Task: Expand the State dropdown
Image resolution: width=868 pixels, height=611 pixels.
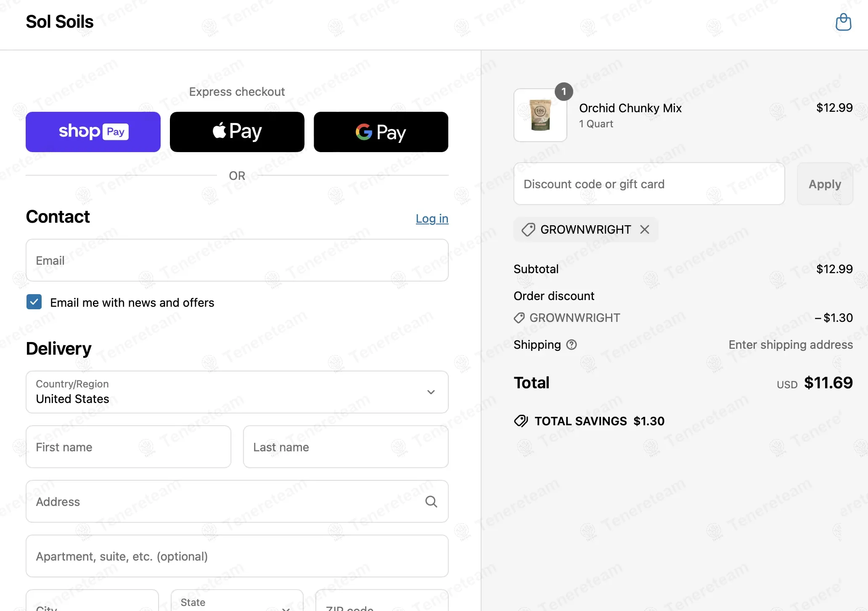Action: pyautogui.click(x=237, y=600)
